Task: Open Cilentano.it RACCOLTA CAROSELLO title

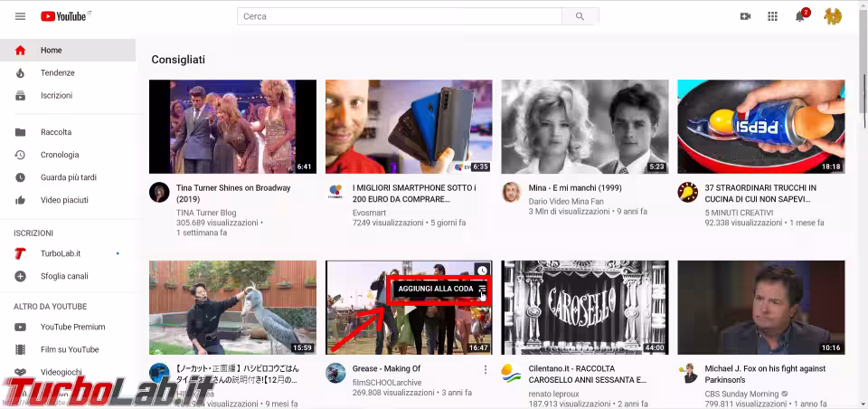Action: click(588, 374)
